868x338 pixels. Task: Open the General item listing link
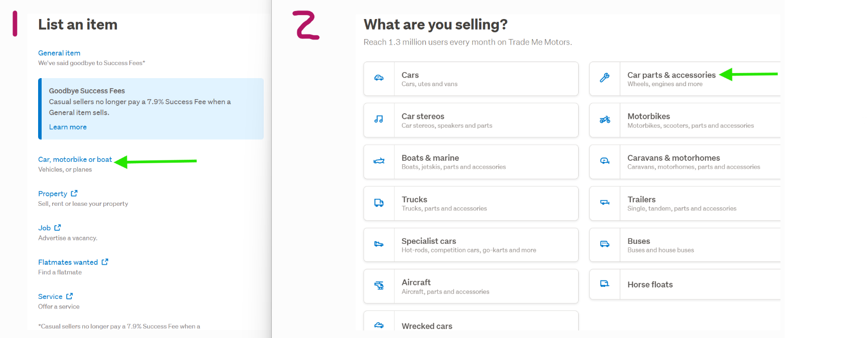(59, 53)
